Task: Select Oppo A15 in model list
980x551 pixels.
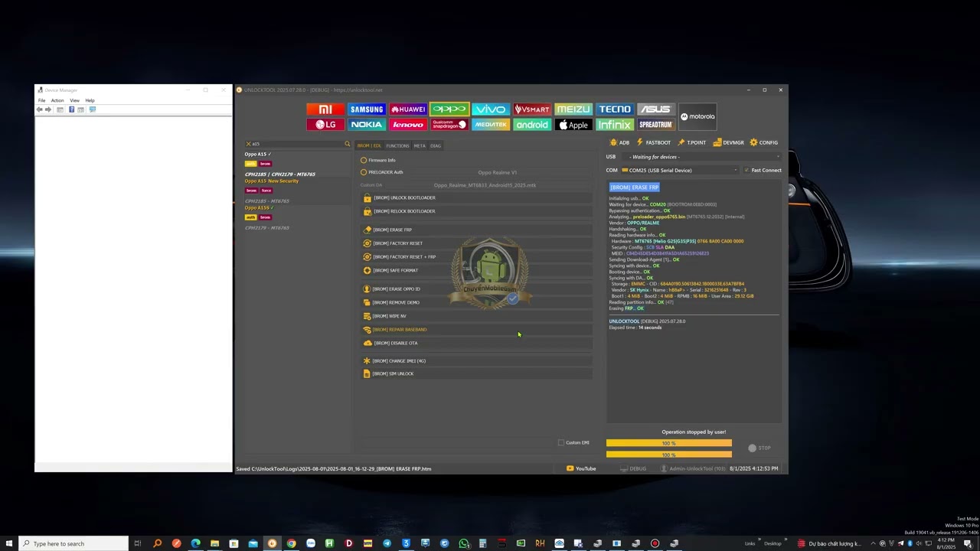Action: pos(258,155)
